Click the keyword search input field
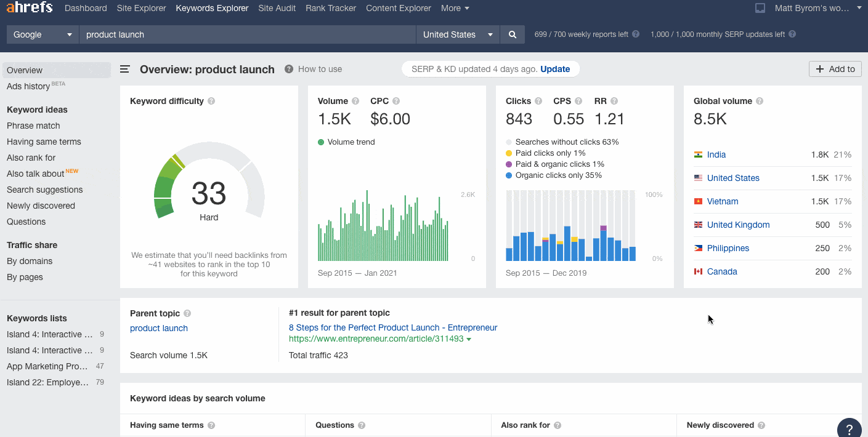The height and width of the screenshot is (437, 868). point(248,34)
